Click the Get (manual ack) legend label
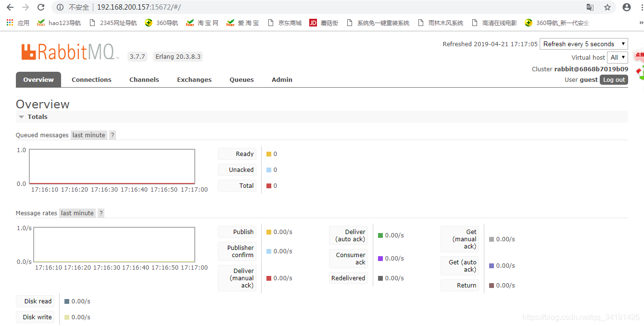This screenshot has width=644, height=326. 460,239
